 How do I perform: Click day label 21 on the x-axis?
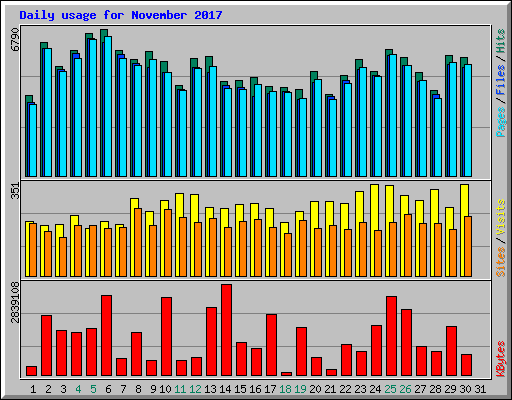point(330,389)
